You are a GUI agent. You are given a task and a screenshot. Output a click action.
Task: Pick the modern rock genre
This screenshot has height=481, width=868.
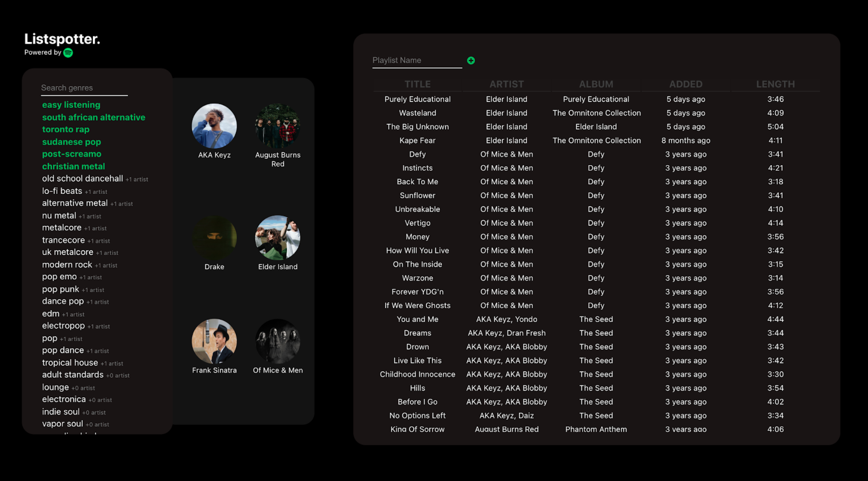coord(67,264)
